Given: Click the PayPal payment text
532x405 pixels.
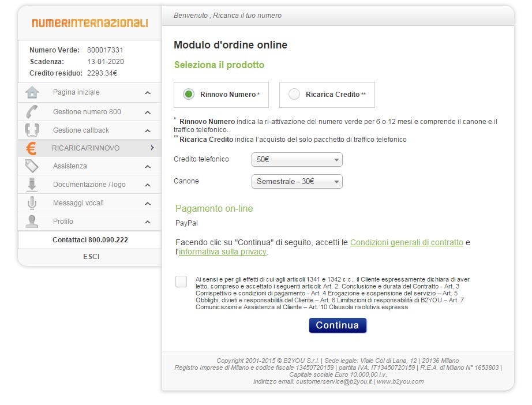Looking at the screenshot, I should [186, 223].
